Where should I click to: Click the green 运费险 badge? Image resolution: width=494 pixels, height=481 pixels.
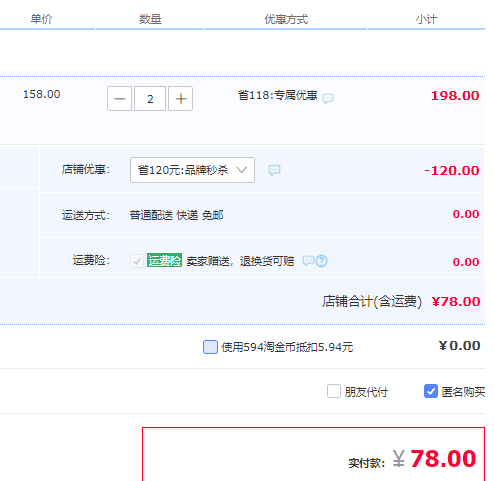(x=164, y=260)
